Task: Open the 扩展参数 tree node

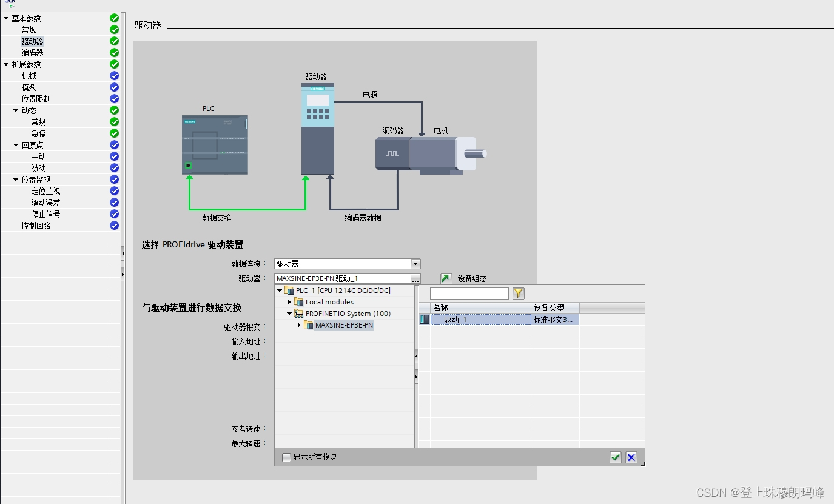Action: click(x=26, y=64)
